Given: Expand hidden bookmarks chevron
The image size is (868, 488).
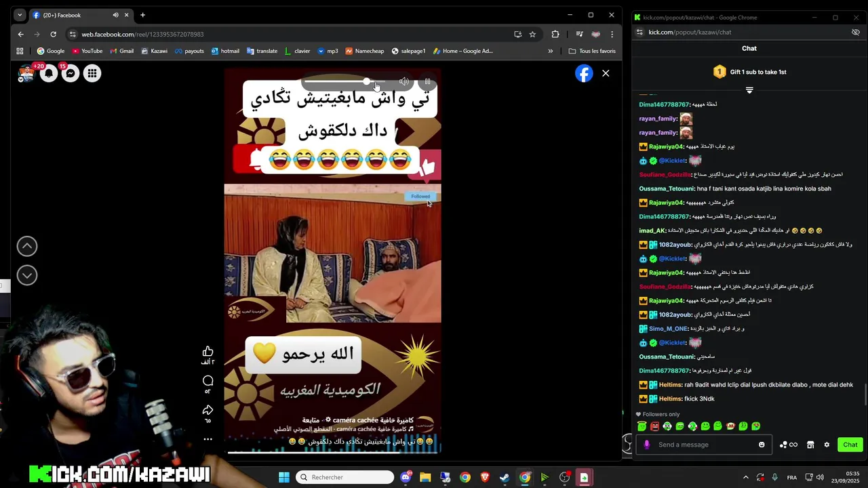Looking at the screenshot, I should coord(550,51).
